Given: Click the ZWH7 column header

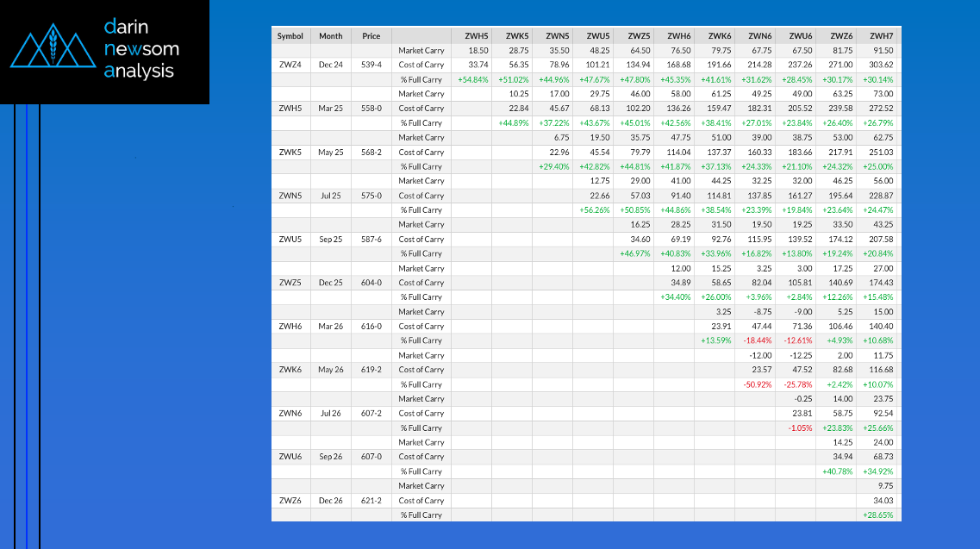Looking at the screenshot, I should 881,36.
